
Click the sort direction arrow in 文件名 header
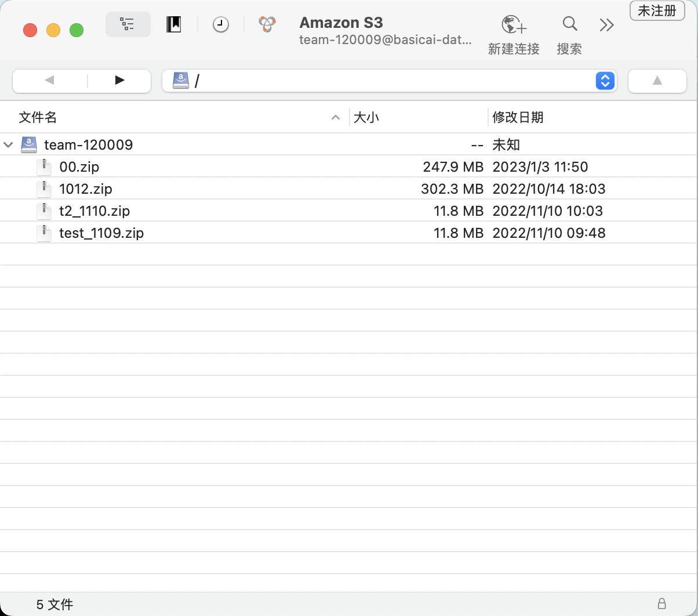pos(335,118)
